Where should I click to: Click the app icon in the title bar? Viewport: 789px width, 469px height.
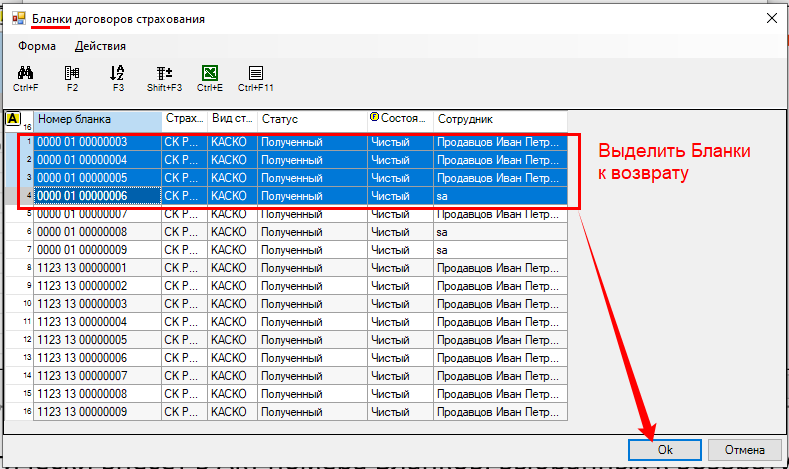(x=18, y=18)
